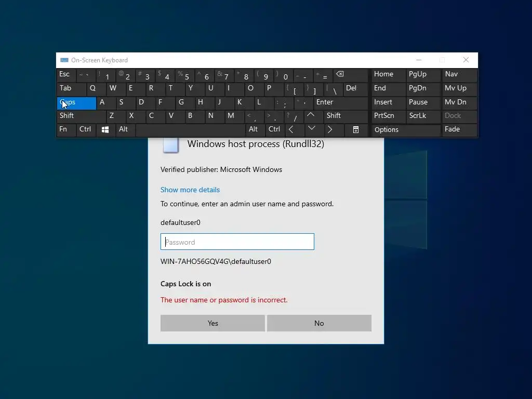Click the forward slash key
The width and height of the screenshot is (532, 399).
pos(293,116)
